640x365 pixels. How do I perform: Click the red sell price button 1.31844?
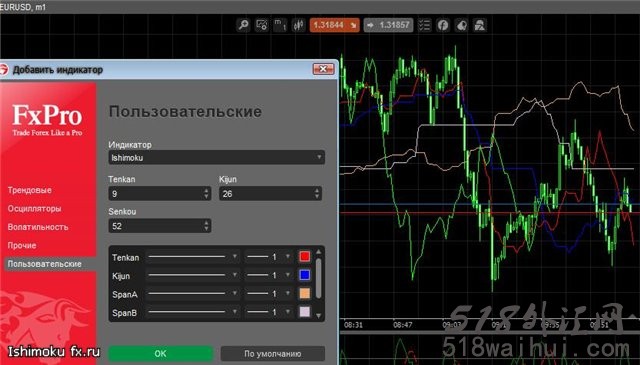pyautogui.click(x=334, y=25)
